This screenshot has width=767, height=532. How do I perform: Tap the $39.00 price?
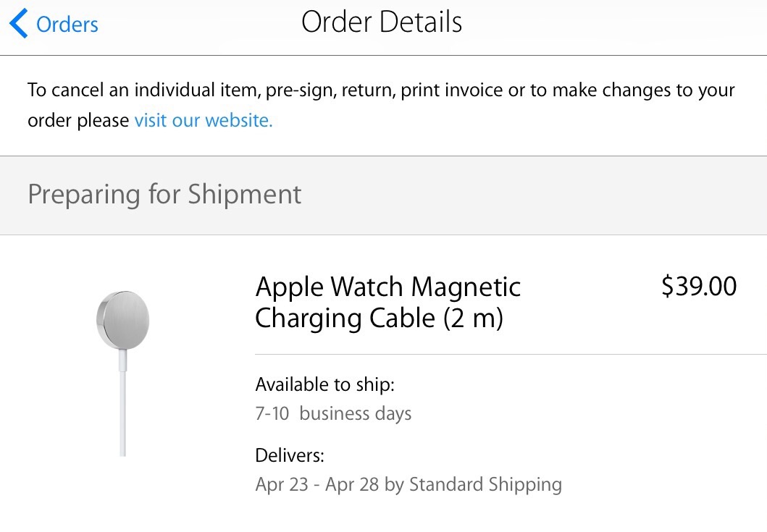699,287
